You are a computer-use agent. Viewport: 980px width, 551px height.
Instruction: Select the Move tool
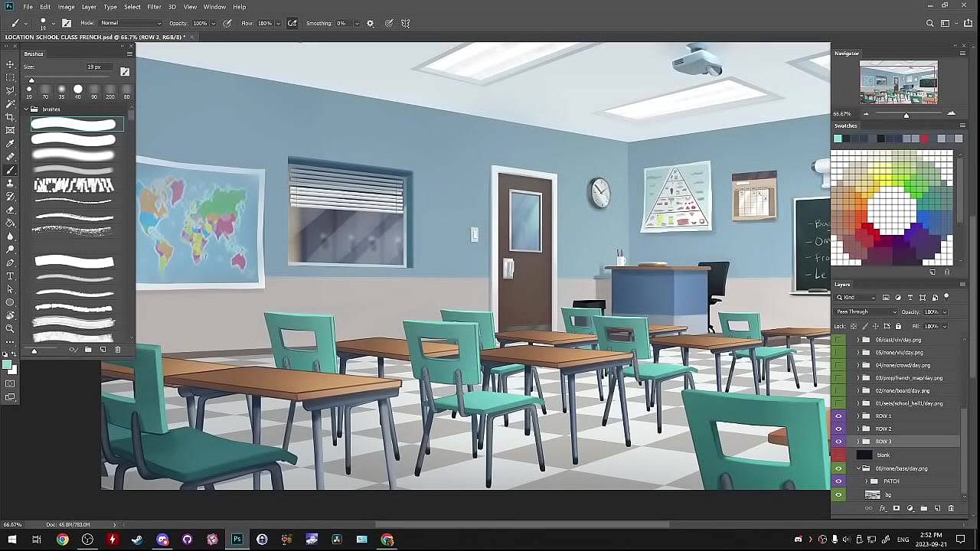tap(10, 64)
